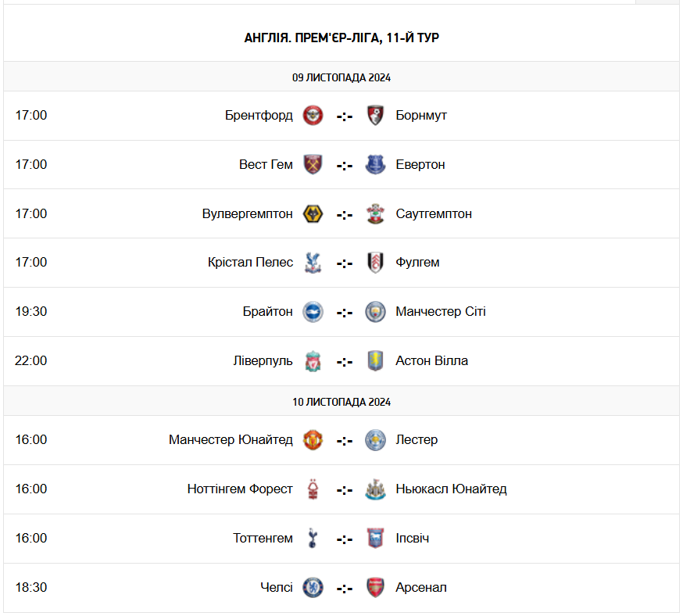Click the Everton club crest
The width and height of the screenshot is (683, 616).
[x=375, y=165]
